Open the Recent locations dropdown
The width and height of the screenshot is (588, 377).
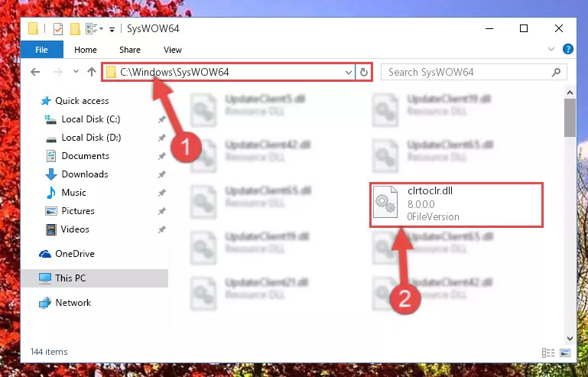point(76,72)
